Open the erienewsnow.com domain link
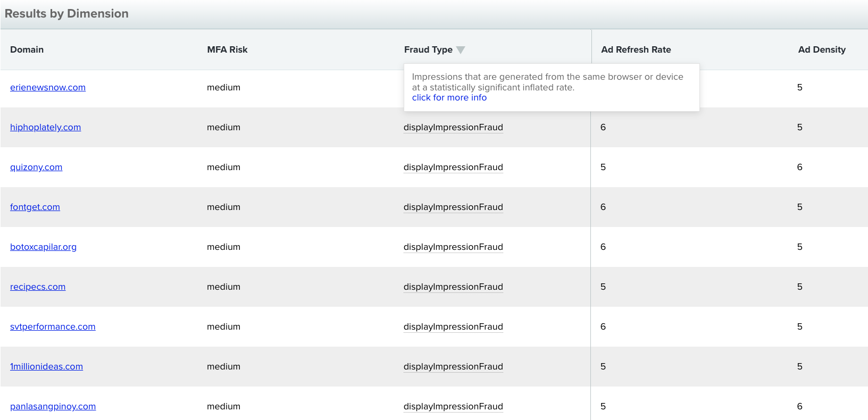Image resolution: width=868 pixels, height=420 pixels. [48, 87]
